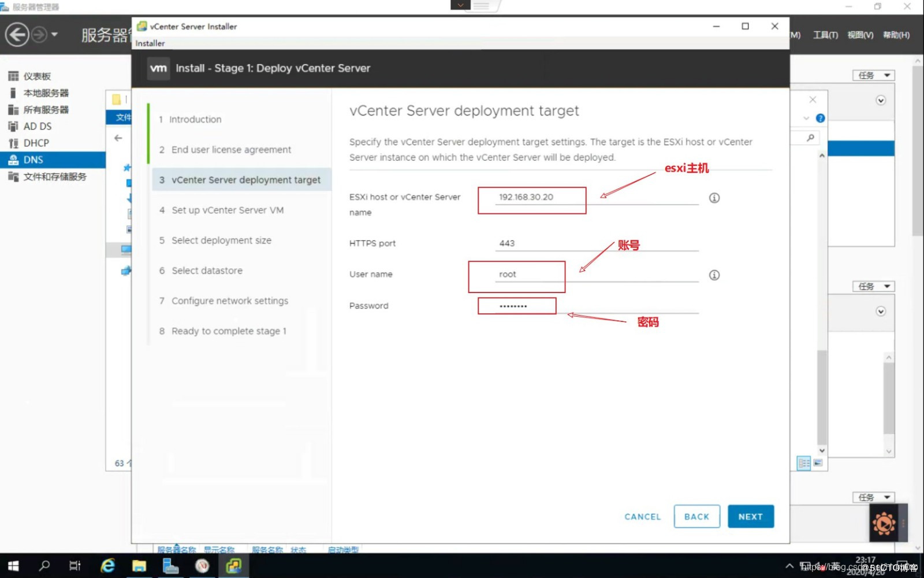Screen dimensions: 924x578
Task: Click the BACK button
Action: pos(696,517)
